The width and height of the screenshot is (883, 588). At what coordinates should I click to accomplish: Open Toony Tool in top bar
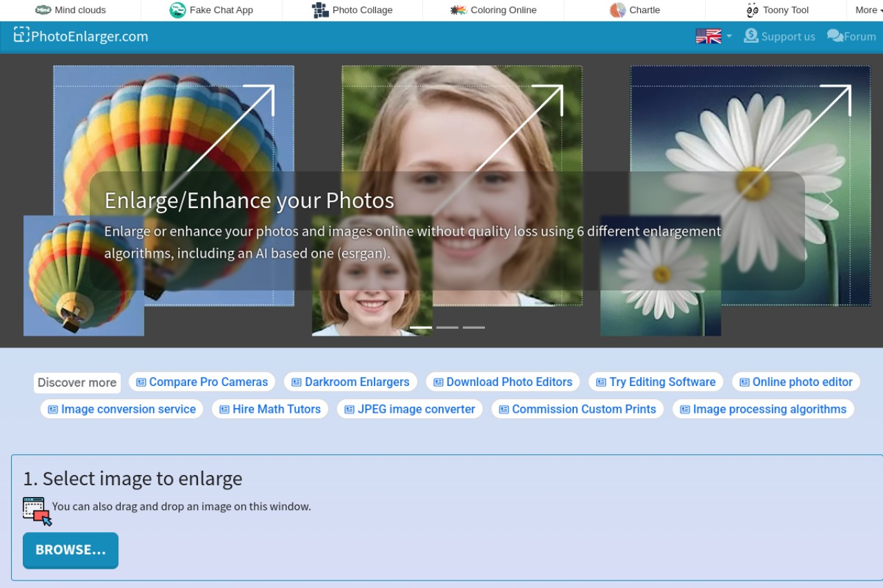tap(777, 10)
